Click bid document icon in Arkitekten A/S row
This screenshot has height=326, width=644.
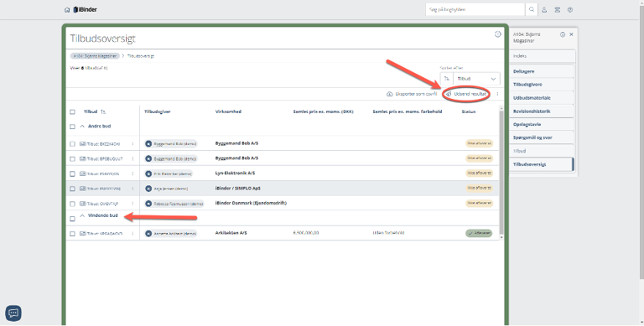click(82, 233)
